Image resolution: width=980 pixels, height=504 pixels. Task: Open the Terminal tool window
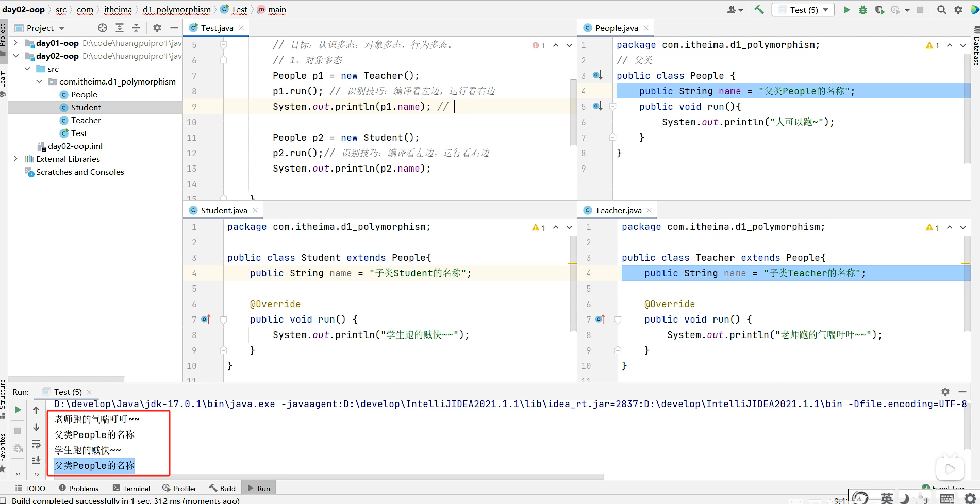[131, 488]
